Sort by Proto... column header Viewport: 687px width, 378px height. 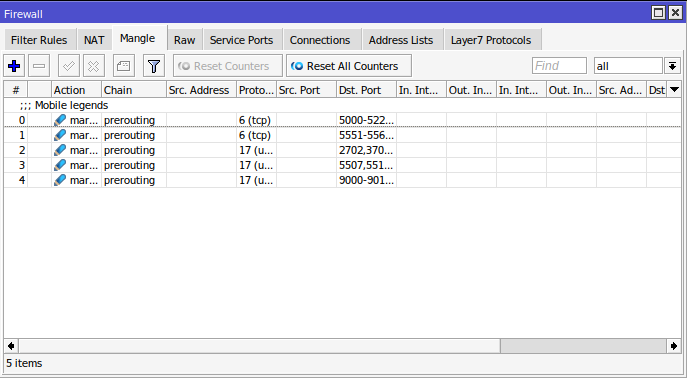(256, 90)
